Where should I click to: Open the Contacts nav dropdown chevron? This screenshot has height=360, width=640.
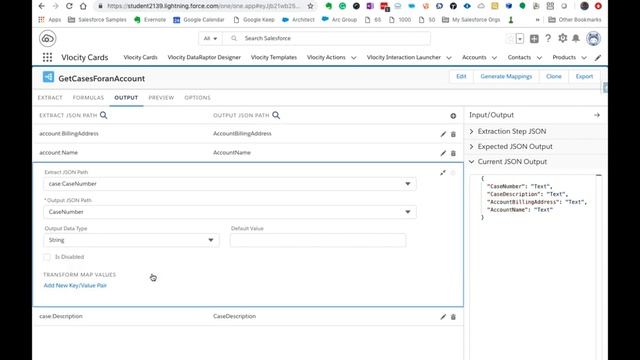click(x=539, y=58)
